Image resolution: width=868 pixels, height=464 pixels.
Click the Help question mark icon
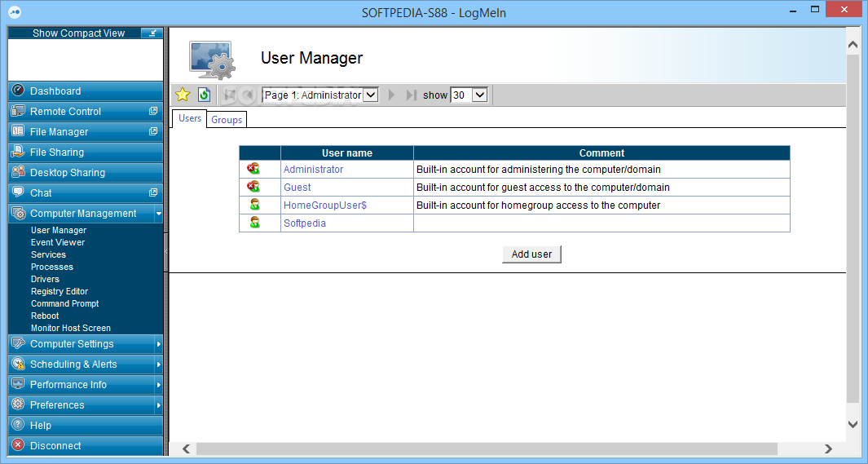[x=18, y=425]
